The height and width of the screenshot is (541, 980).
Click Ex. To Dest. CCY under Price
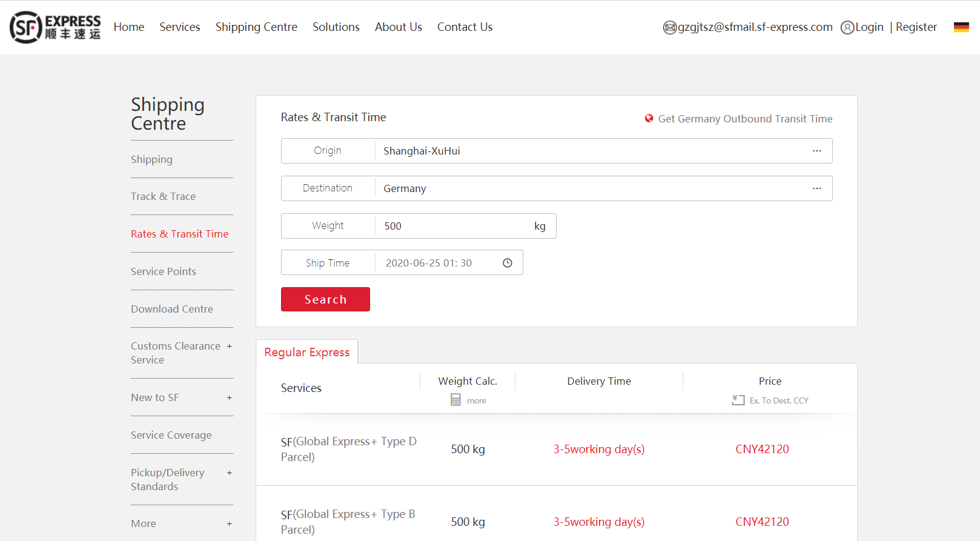point(779,400)
